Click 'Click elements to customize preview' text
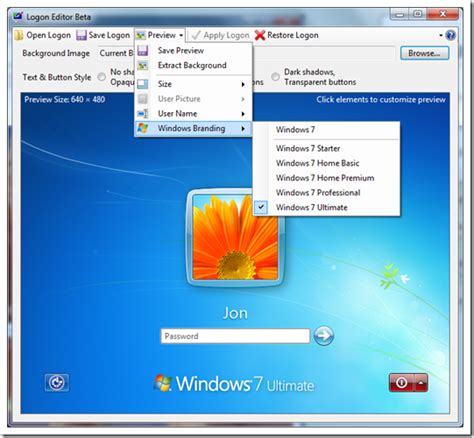 click(x=381, y=100)
